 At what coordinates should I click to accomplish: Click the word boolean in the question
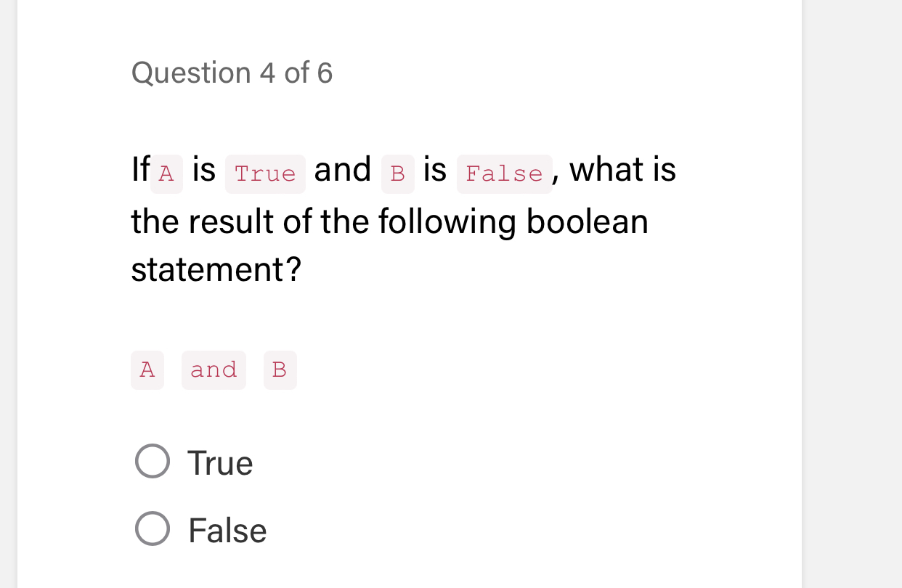point(584,221)
